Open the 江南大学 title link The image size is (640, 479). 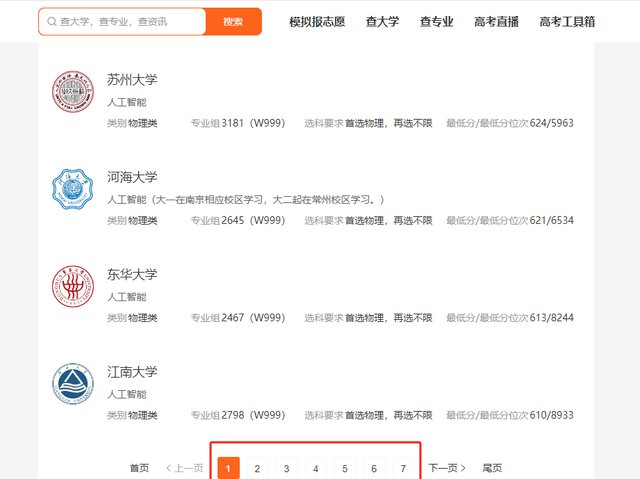132,372
